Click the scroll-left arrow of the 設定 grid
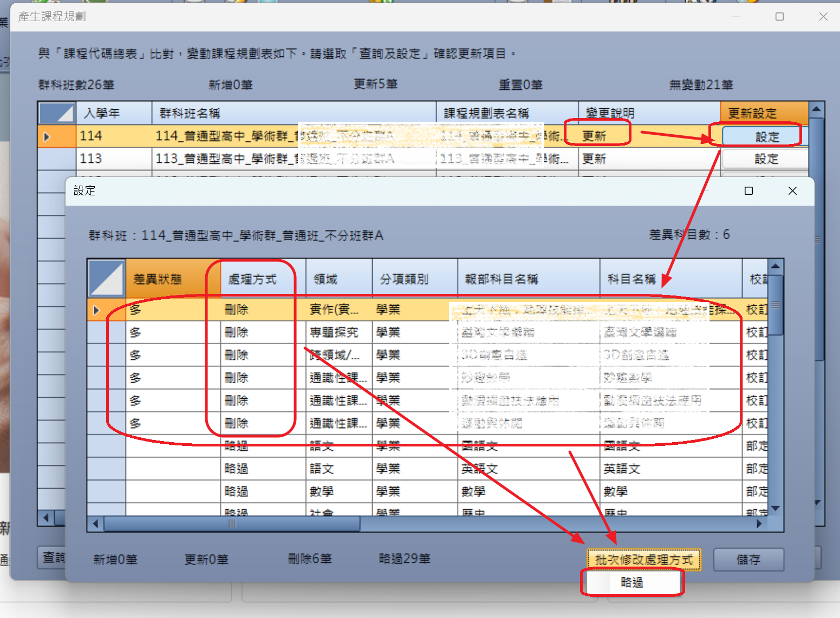Viewport: 840px width, 618px height. [x=96, y=524]
